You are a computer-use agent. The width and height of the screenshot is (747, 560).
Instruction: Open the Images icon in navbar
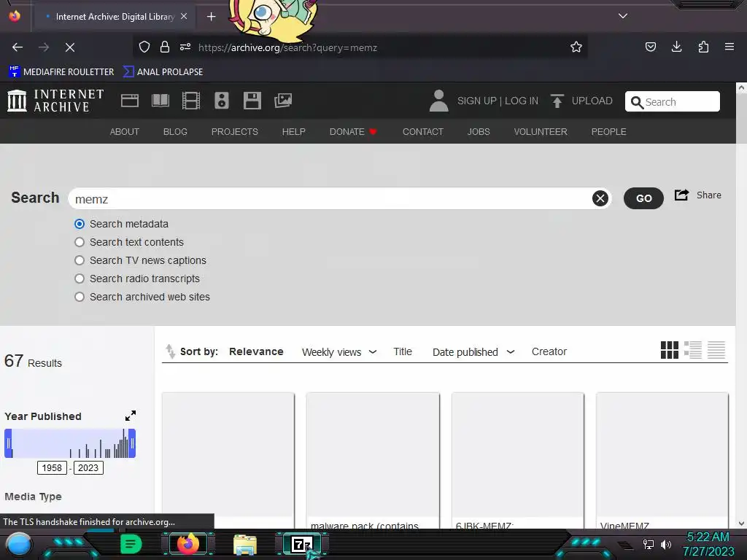[x=283, y=101]
